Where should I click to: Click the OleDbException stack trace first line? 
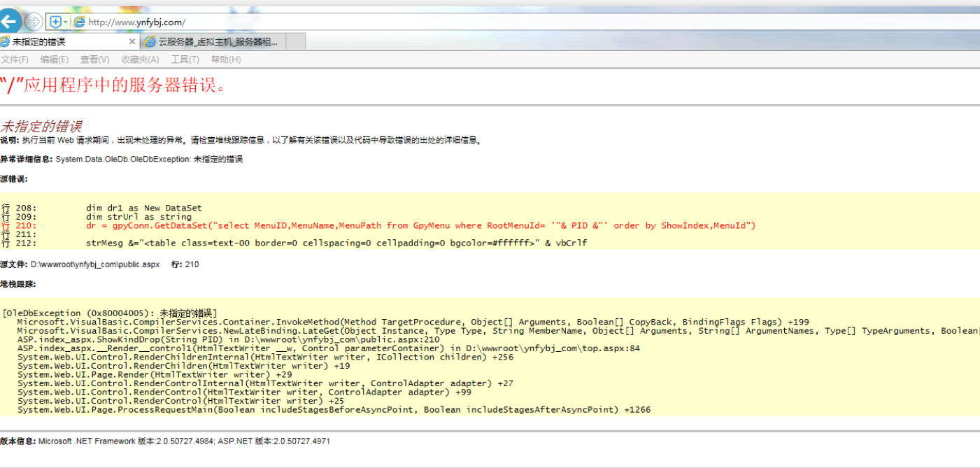pyautogui.click(x=110, y=313)
